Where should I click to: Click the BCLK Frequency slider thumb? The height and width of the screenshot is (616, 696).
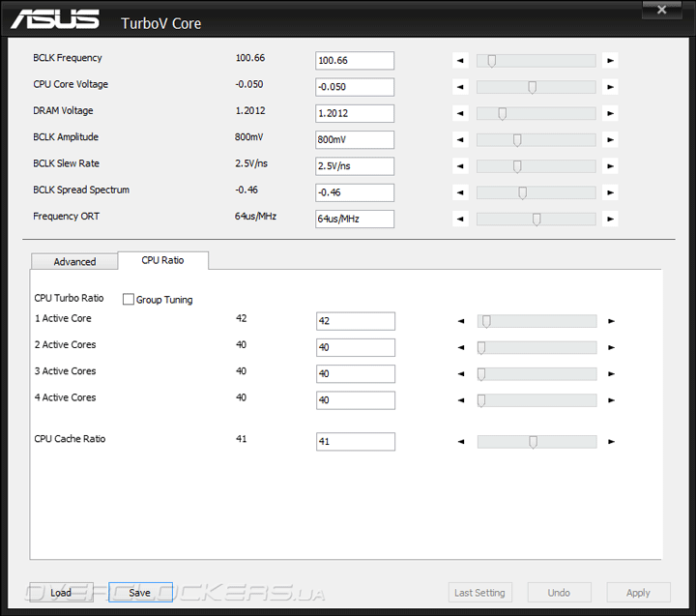point(492,61)
